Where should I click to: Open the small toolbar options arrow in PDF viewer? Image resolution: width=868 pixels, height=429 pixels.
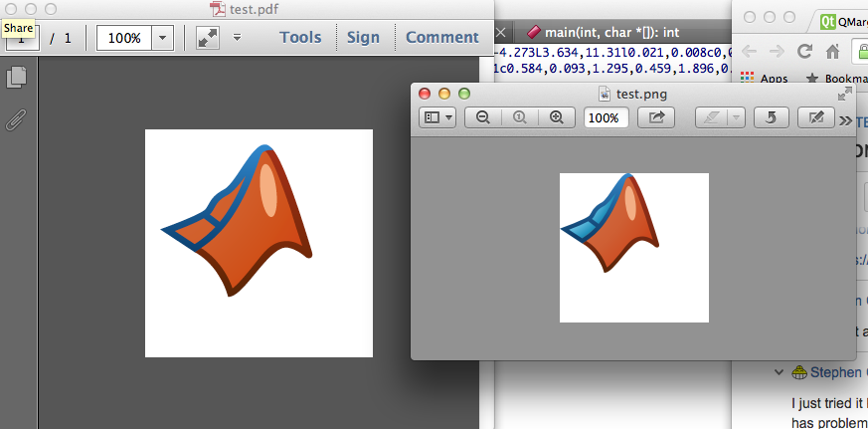coord(237,37)
